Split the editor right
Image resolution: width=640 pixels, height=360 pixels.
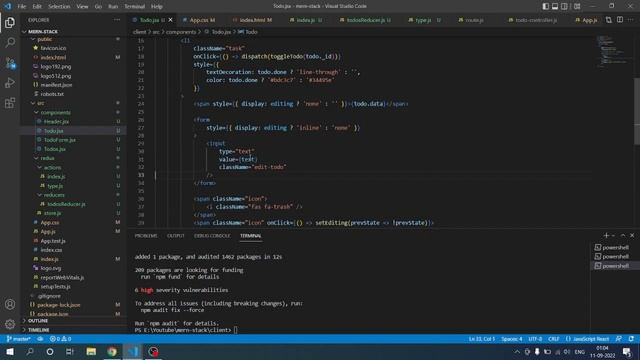[x=620, y=20]
